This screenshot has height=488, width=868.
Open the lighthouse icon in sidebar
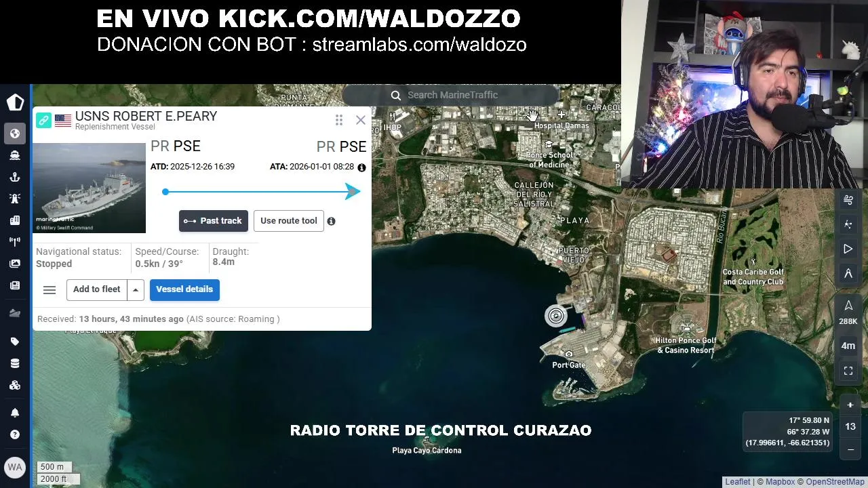coord(15,199)
